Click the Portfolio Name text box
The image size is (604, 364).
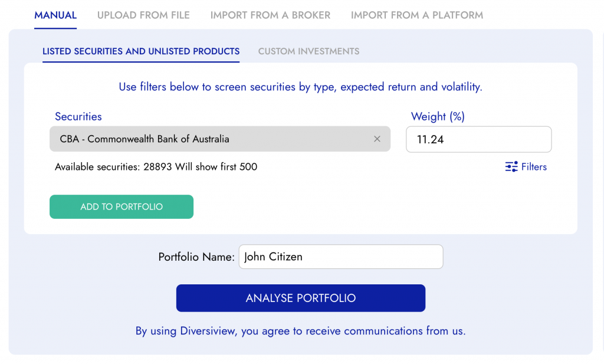coord(340,256)
